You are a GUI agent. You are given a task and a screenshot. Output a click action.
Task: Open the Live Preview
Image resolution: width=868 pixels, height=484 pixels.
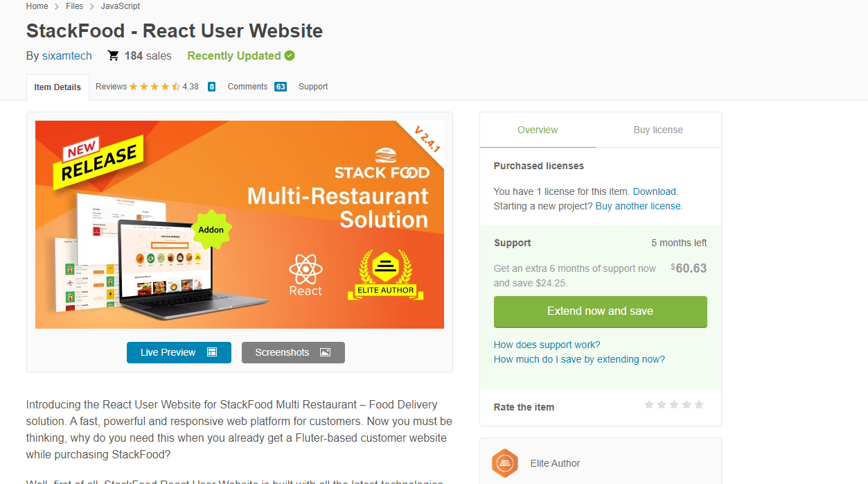click(179, 352)
